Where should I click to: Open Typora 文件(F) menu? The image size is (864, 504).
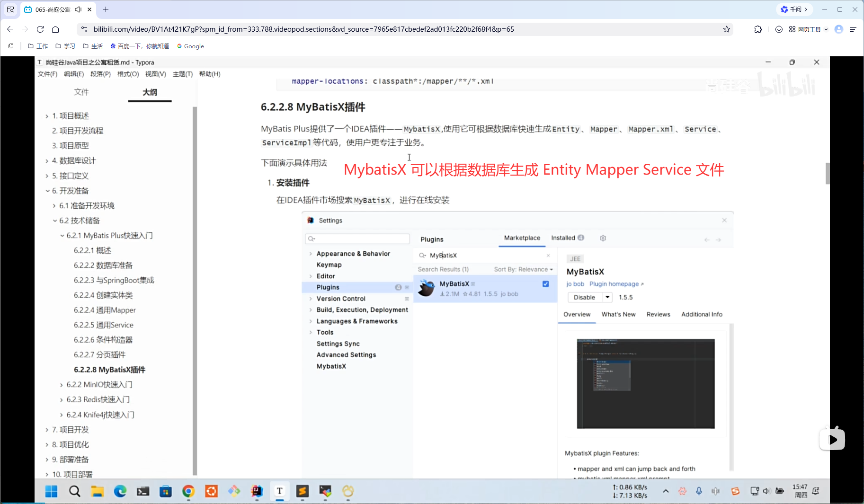tap(47, 74)
